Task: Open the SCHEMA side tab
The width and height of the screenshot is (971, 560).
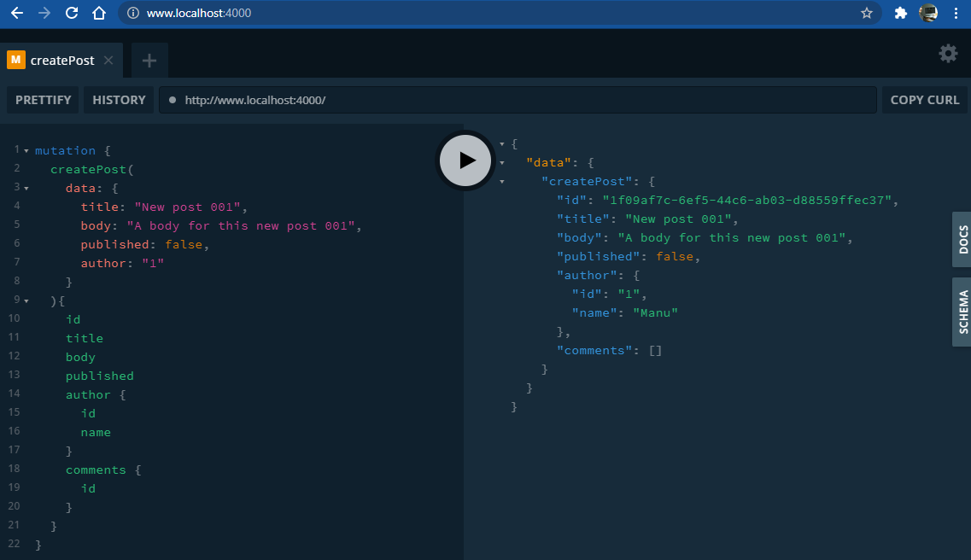Action: (x=962, y=312)
